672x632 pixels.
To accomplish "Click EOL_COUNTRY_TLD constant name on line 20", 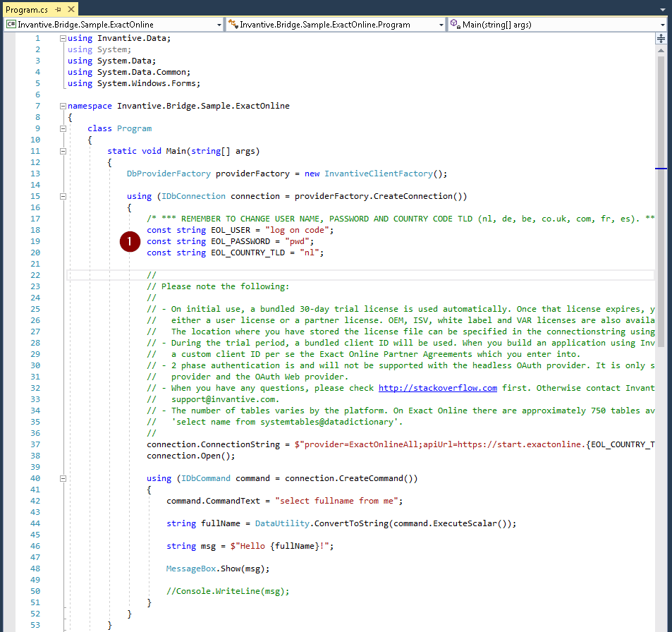I will [x=248, y=253].
